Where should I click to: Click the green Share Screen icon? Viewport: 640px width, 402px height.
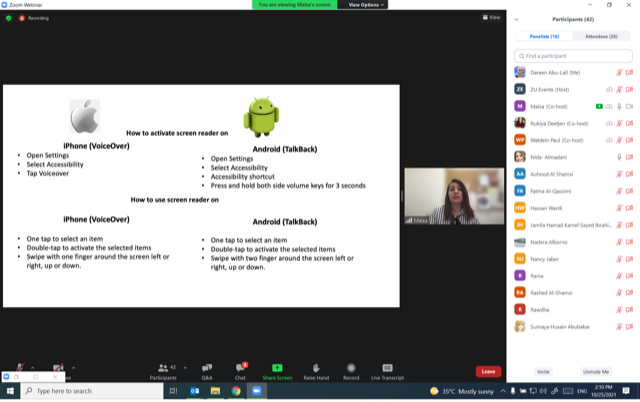(x=277, y=368)
